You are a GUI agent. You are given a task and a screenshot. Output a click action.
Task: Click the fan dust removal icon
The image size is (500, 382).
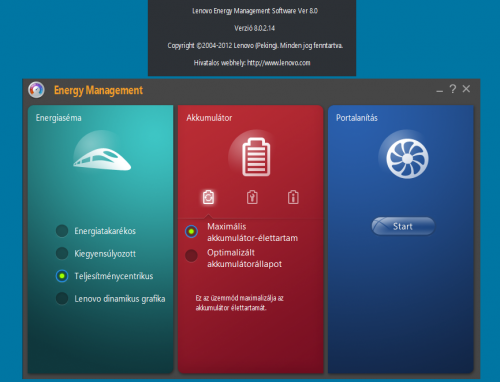pos(407,159)
